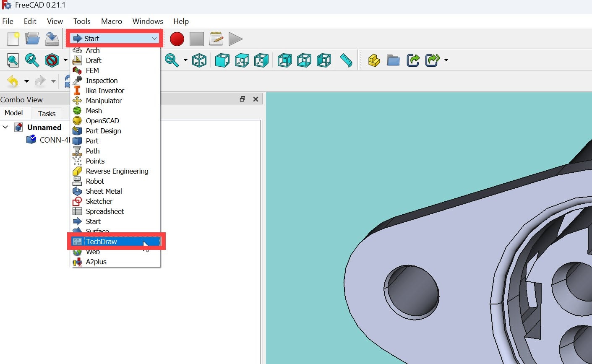
Task: Open the Macro menu
Action: (x=111, y=21)
